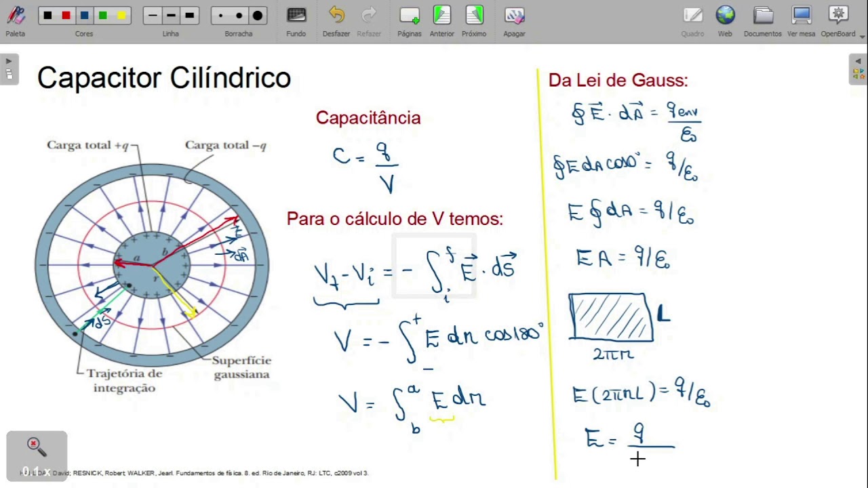Open the OpenBoard settings menu

point(838,20)
